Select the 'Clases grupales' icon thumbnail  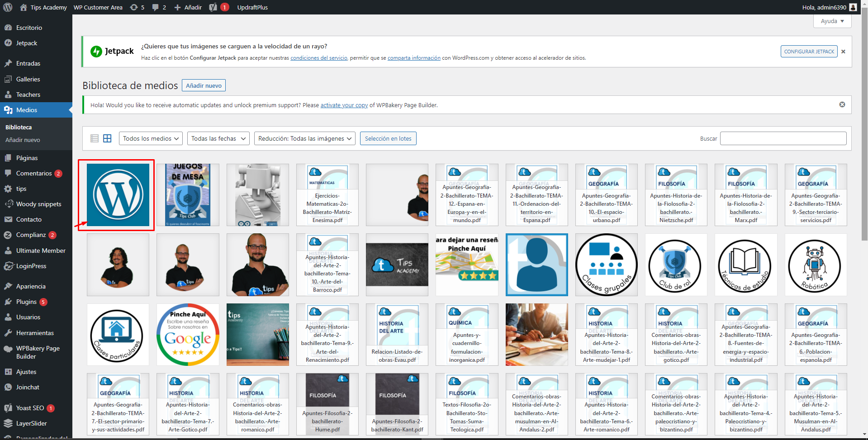coord(607,265)
